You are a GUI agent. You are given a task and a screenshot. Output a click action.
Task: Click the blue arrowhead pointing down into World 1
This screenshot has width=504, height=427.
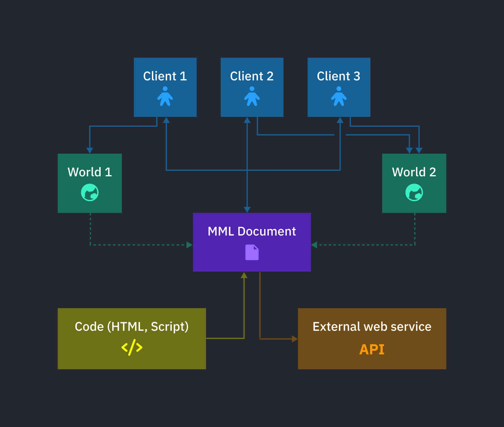[90, 151]
